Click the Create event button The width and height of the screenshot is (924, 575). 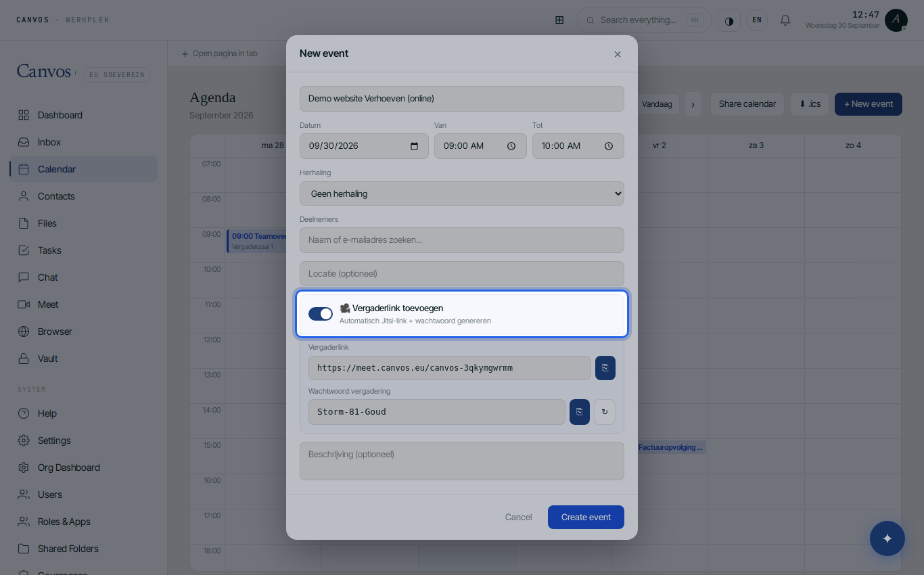pyautogui.click(x=586, y=517)
